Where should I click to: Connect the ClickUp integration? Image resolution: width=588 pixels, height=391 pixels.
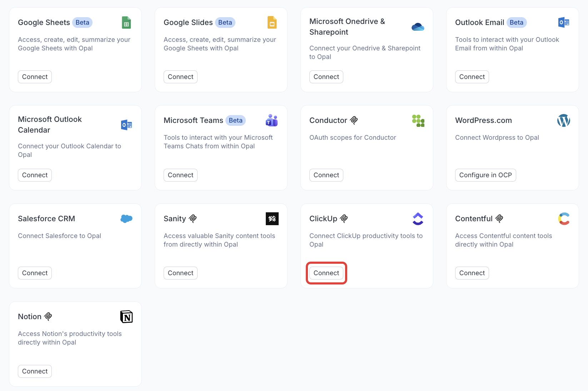pos(326,273)
